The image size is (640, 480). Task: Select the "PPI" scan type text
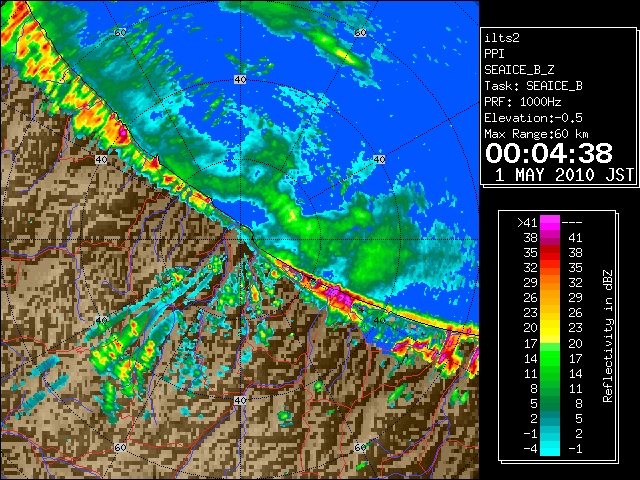click(x=494, y=54)
